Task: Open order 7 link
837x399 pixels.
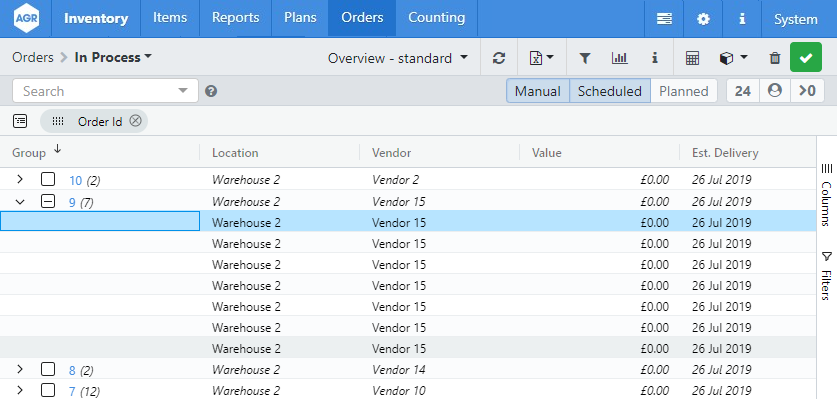Action: point(72,392)
